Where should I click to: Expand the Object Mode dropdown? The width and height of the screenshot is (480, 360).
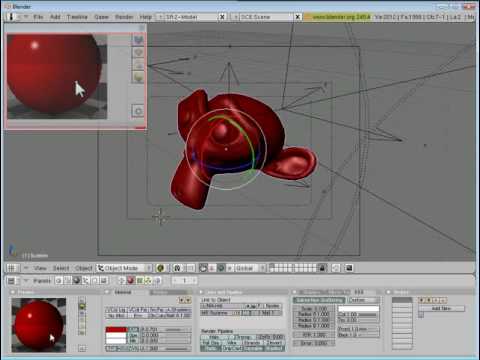[x=124, y=268]
